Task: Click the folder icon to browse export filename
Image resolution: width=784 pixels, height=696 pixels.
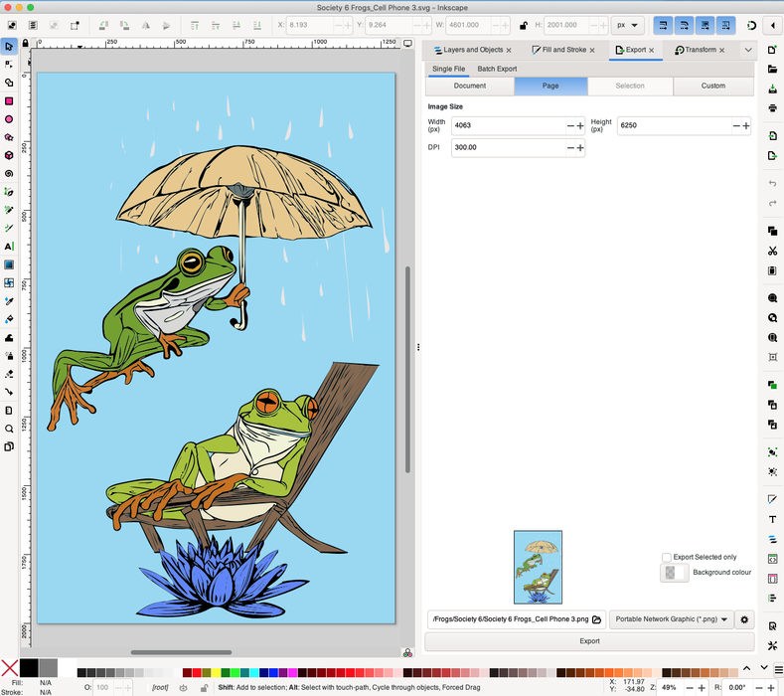Action: pyautogui.click(x=596, y=619)
